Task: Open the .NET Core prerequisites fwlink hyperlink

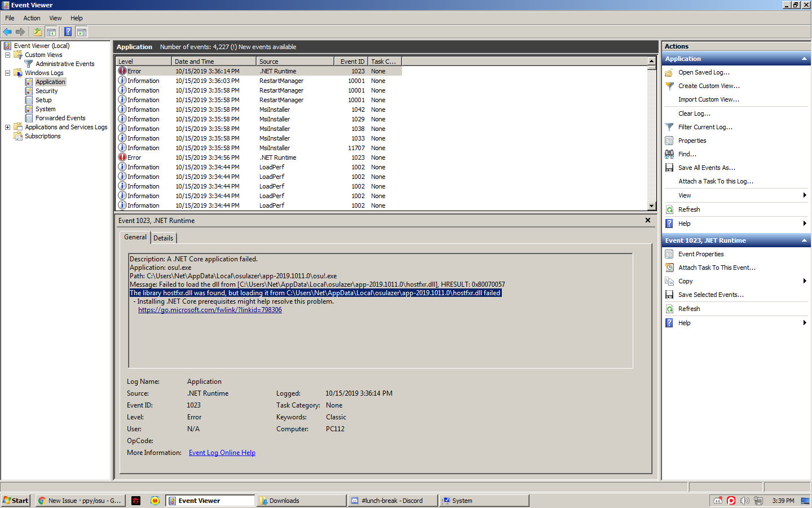Action: click(x=210, y=310)
